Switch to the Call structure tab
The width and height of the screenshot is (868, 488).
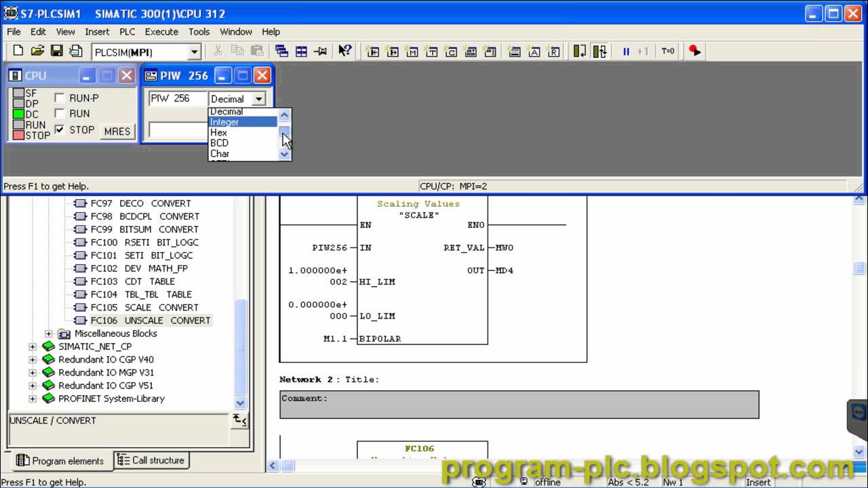151,460
